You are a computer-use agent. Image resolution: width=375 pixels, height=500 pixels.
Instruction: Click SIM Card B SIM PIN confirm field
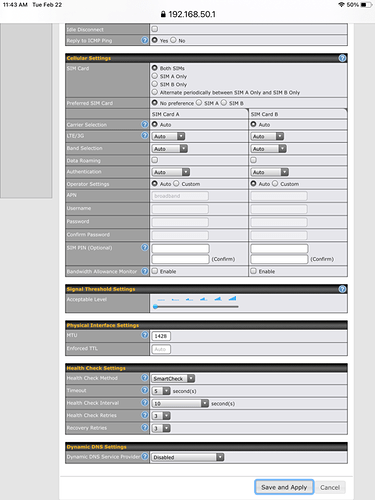click(279, 259)
